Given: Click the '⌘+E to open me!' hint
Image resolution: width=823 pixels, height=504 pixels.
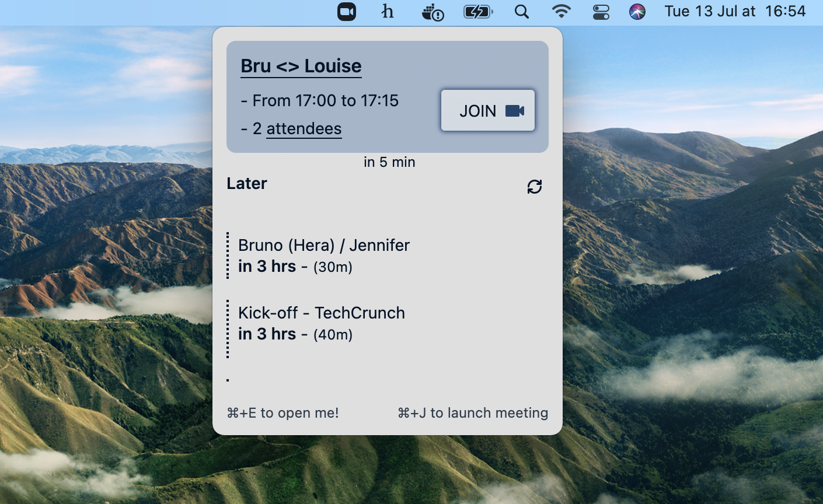Looking at the screenshot, I should tap(283, 413).
